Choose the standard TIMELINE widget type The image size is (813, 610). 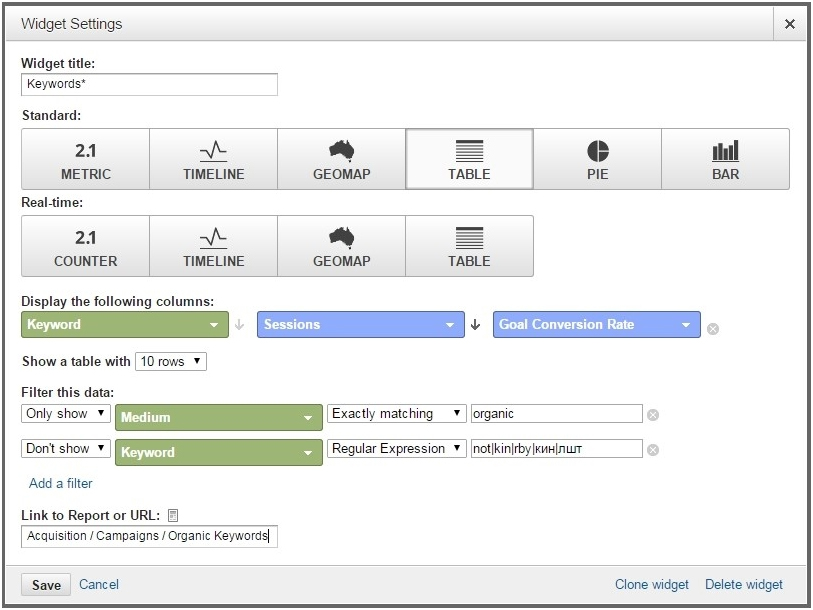pyautogui.click(x=214, y=159)
